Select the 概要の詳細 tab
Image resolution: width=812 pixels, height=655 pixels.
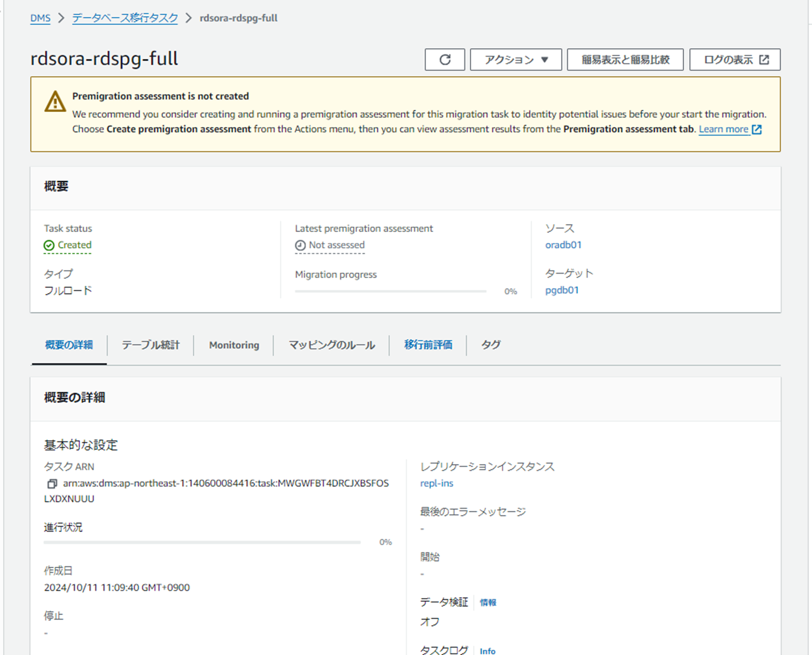point(69,345)
